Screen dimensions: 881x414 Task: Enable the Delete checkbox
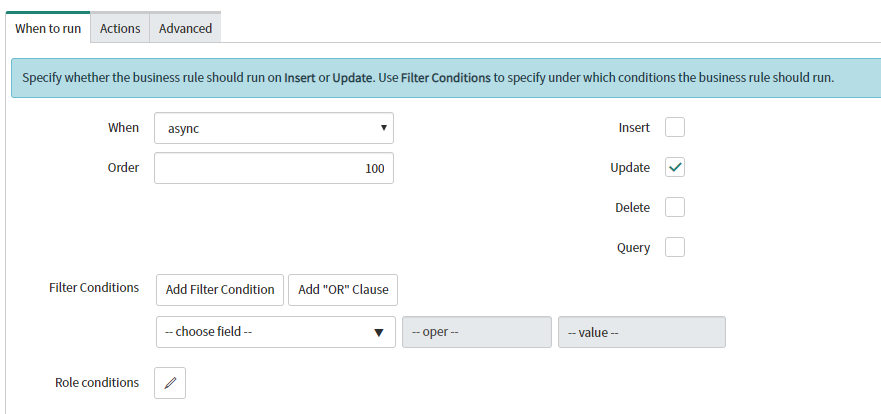[675, 207]
